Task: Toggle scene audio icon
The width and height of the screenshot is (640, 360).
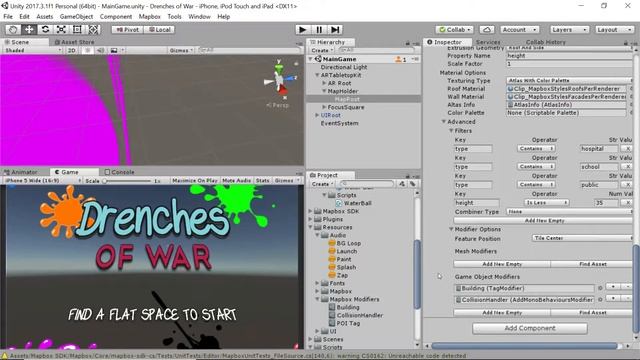Action: point(100,50)
